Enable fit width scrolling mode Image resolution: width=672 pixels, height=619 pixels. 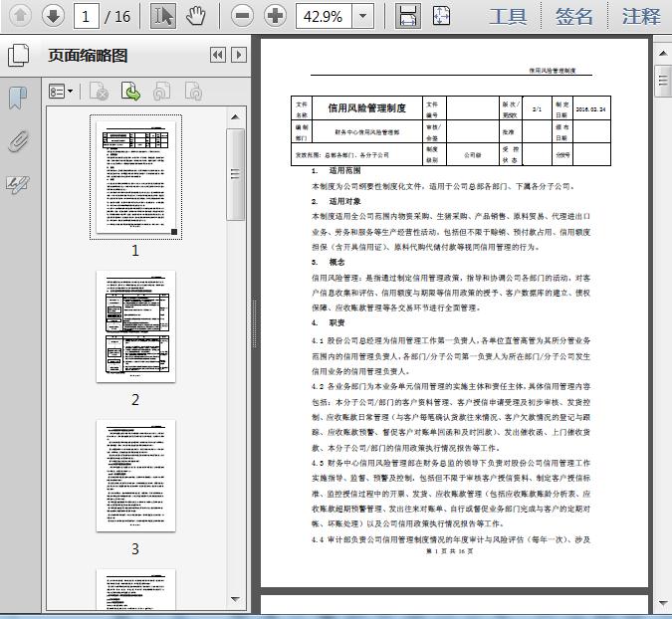click(407, 16)
